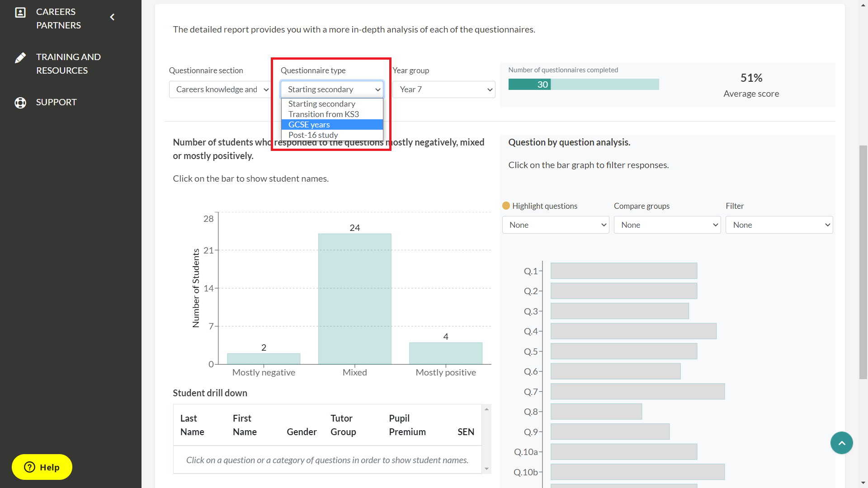Click the page scrollbar down arrow
The height and width of the screenshot is (488, 868).
pos(863,483)
